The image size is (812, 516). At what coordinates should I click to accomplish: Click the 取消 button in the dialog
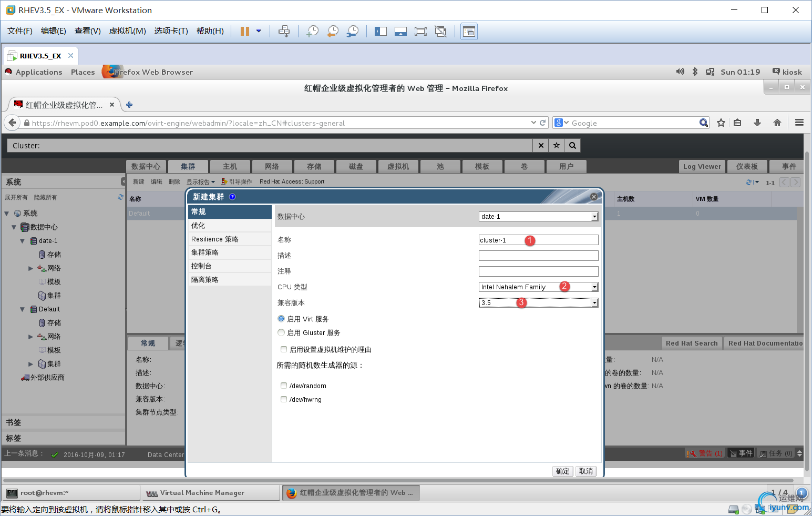coord(586,471)
